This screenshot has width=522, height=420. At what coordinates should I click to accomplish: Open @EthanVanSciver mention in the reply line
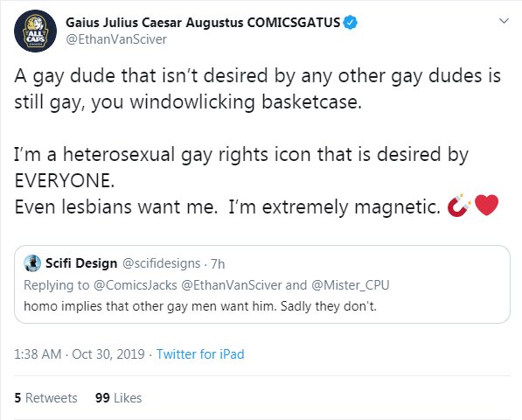pos(232,285)
